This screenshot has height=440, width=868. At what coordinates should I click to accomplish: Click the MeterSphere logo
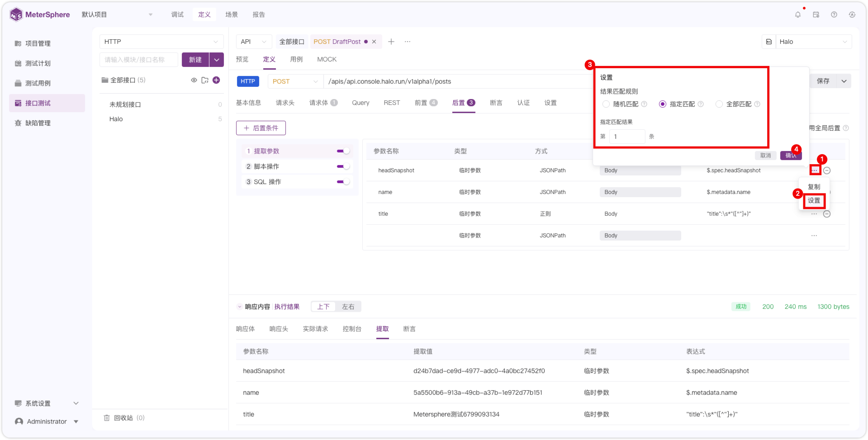click(x=40, y=14)
